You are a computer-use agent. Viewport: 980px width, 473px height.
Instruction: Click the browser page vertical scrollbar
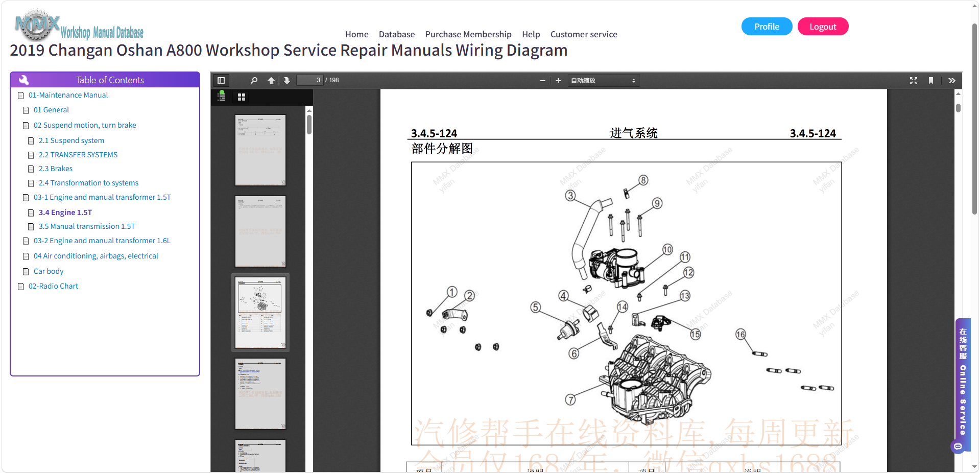coord(974,119)
